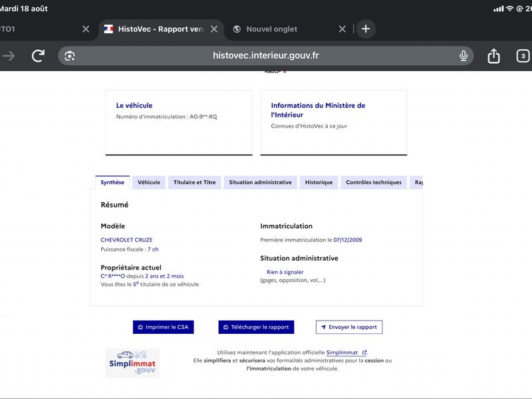This screenshot has width=532, height=399.
Task: Open the Historique tab
Action: coord(319,182)
